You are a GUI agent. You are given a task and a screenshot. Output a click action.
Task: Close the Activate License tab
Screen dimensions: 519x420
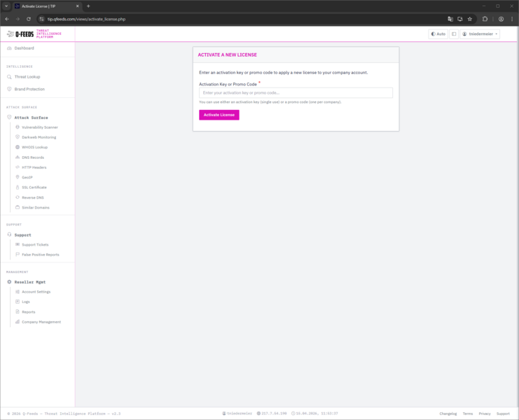(x=78, y=6)
